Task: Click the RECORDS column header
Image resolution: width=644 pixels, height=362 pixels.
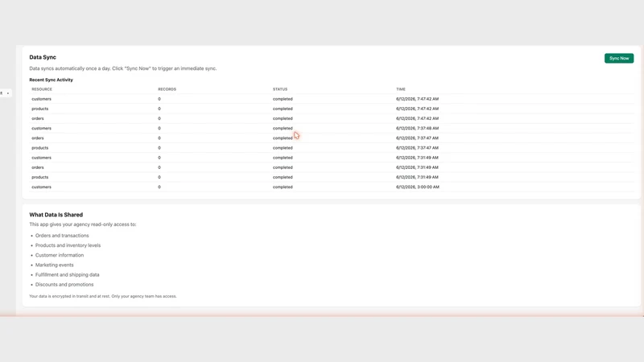Action: click(167, 89)
